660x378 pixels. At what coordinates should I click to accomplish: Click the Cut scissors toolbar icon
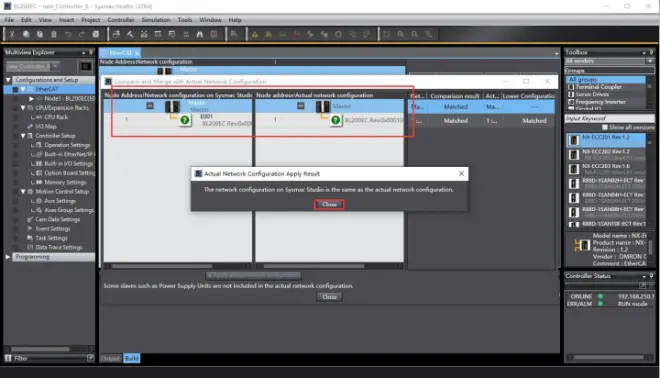12,35
